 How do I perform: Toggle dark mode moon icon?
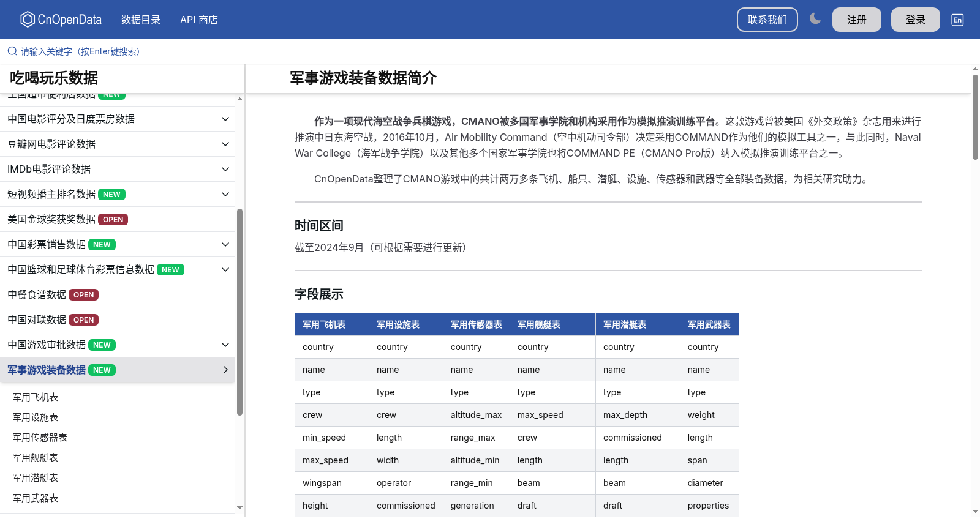click(815, 19)
